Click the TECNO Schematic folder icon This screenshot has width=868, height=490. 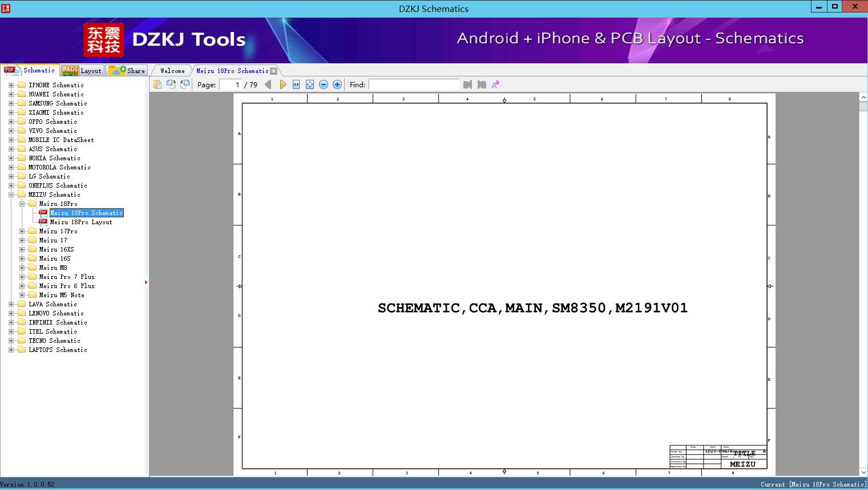point(22,341)
